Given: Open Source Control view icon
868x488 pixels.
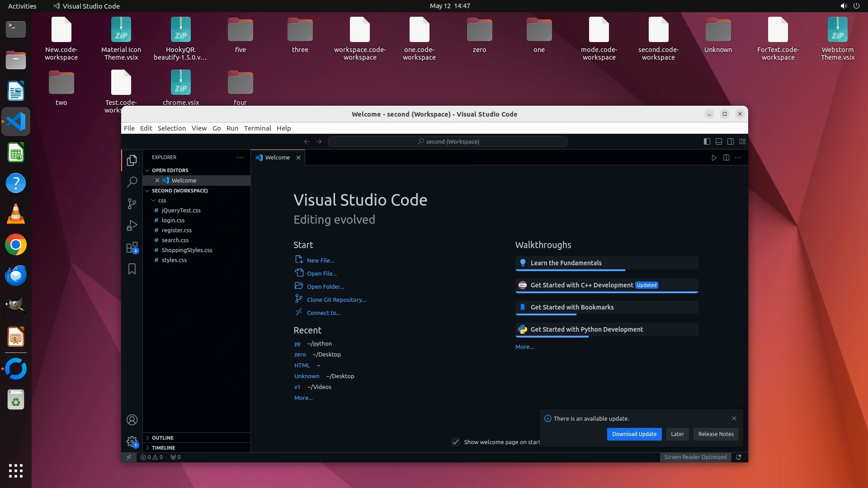Looking at the screenshot, I should point(132,204).
